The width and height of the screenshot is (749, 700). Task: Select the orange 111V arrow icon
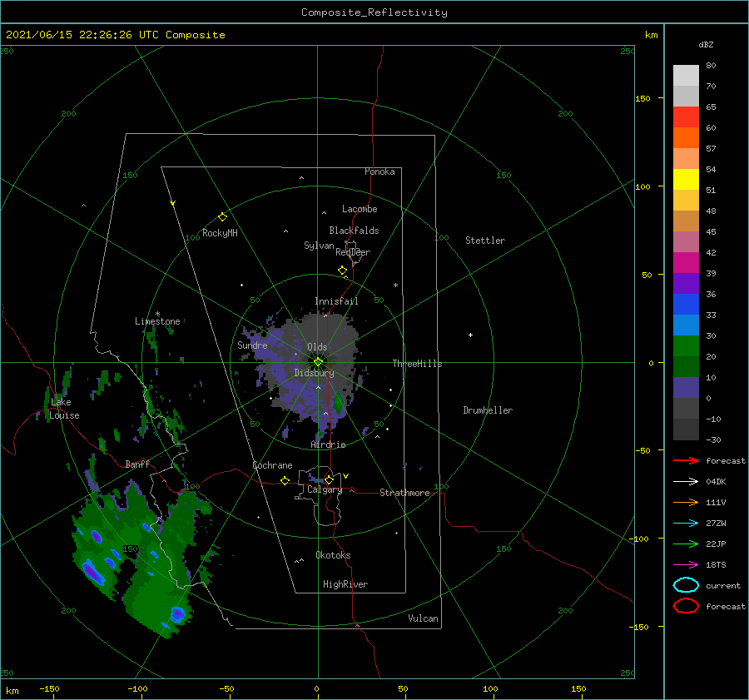686,502
